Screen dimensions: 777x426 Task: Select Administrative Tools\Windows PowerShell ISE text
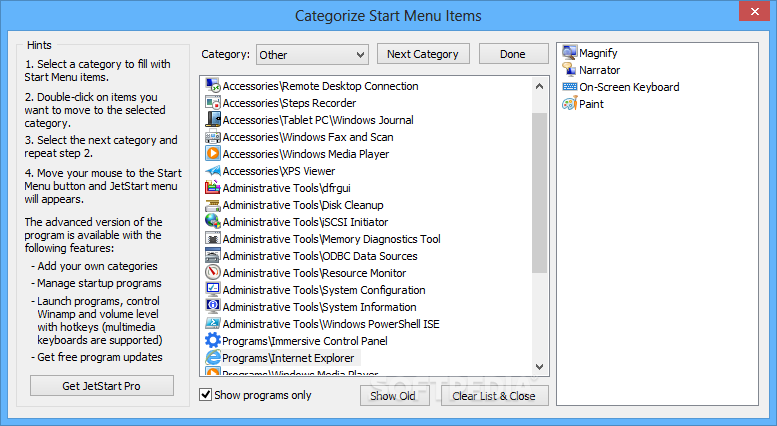click(x=331, y=324)
